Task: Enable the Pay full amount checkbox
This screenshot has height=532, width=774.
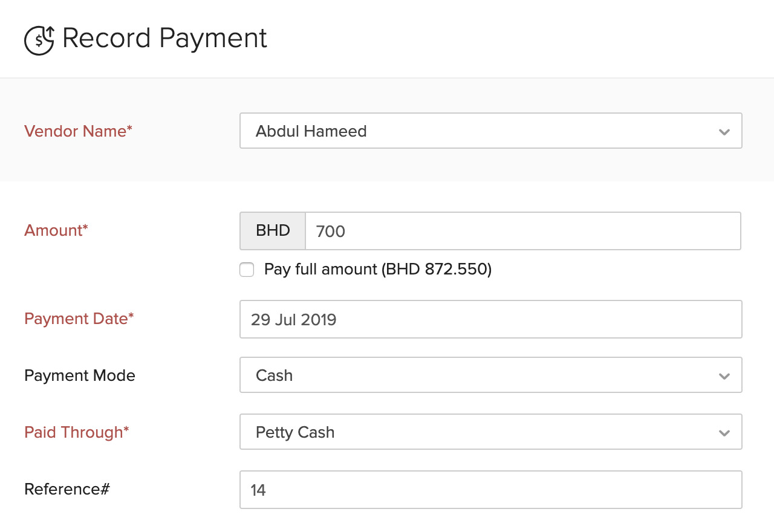Action: 247,270
